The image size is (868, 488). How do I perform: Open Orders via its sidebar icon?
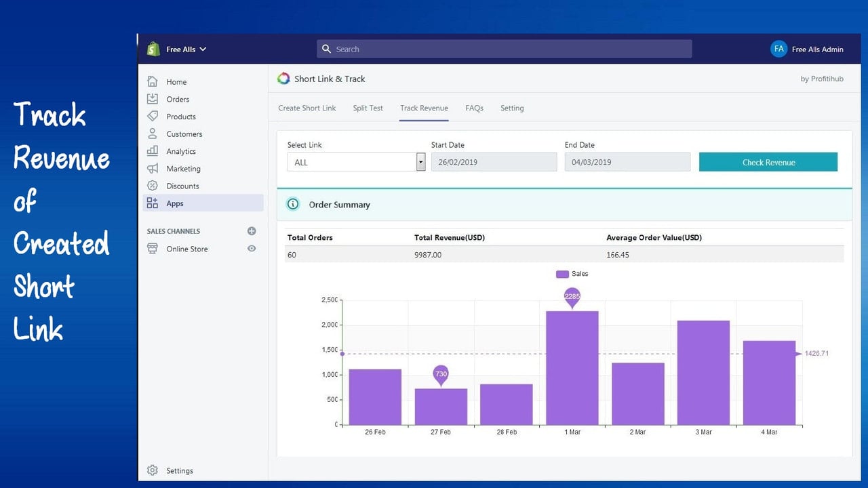(153, 99)
